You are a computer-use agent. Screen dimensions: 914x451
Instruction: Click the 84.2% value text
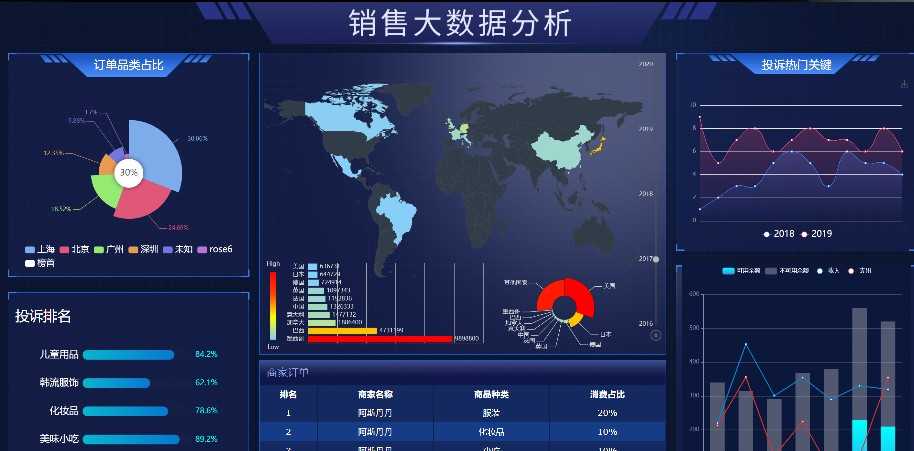(206, 354)
